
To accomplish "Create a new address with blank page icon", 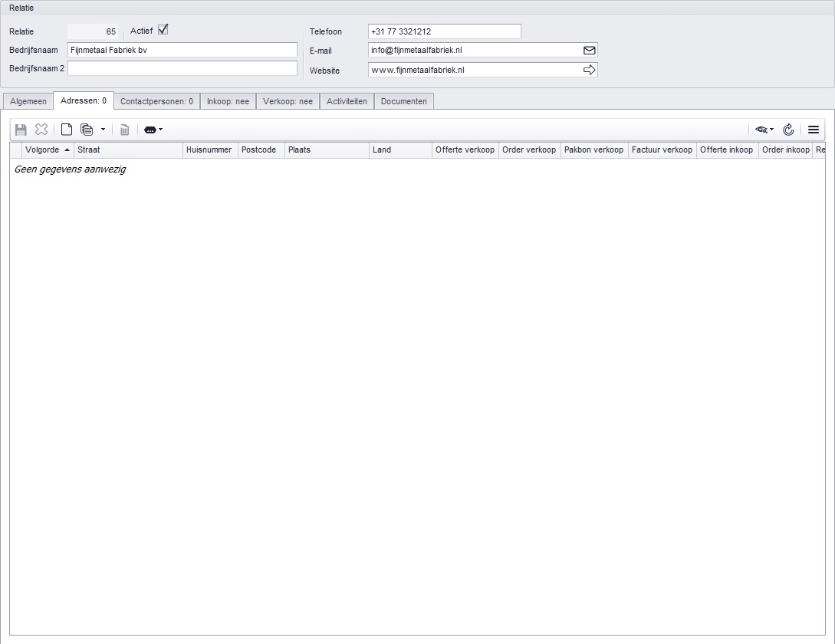I will [67, 130].
